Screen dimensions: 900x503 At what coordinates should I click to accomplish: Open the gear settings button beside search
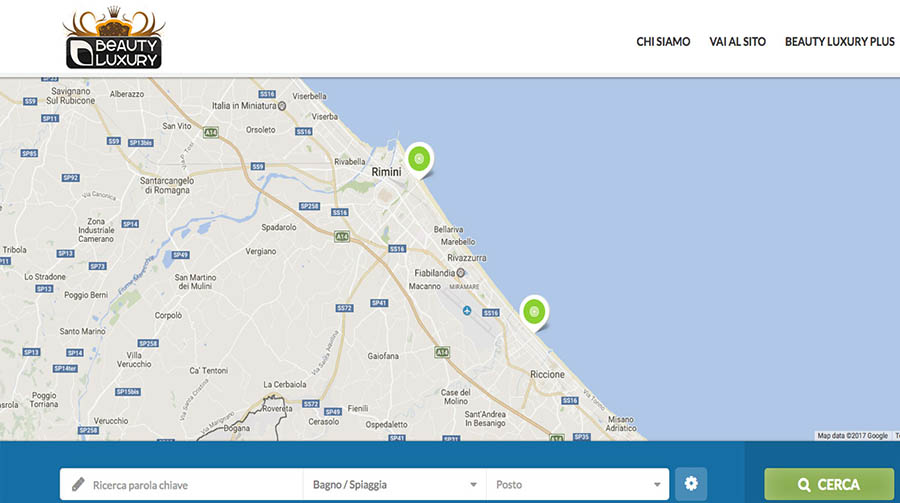691,483
